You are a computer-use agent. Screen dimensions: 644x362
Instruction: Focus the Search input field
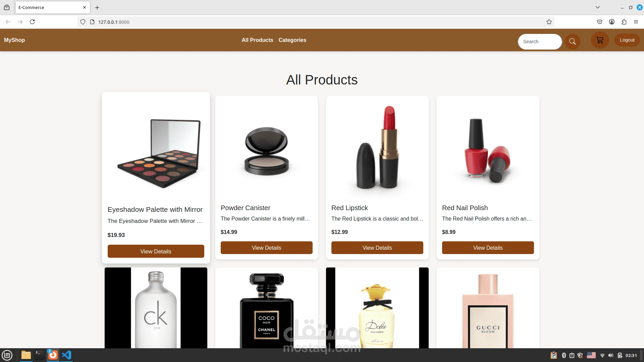539,42
